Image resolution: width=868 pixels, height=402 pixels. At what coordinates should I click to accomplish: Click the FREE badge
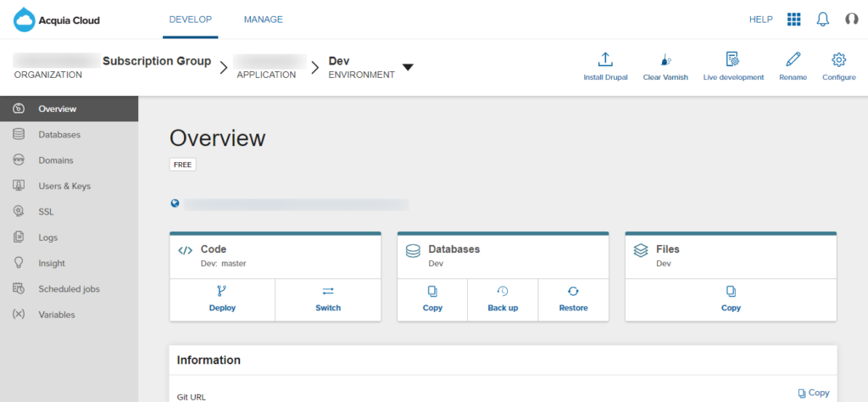pos(183,165)
